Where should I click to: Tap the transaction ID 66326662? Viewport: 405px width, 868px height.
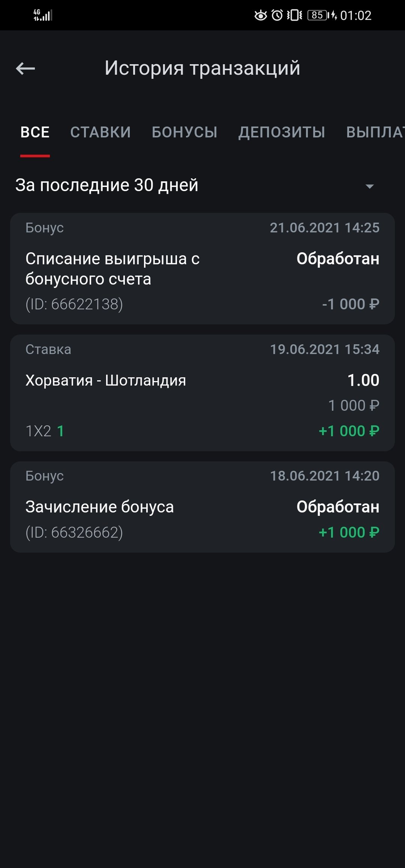[x=74, y=532]
